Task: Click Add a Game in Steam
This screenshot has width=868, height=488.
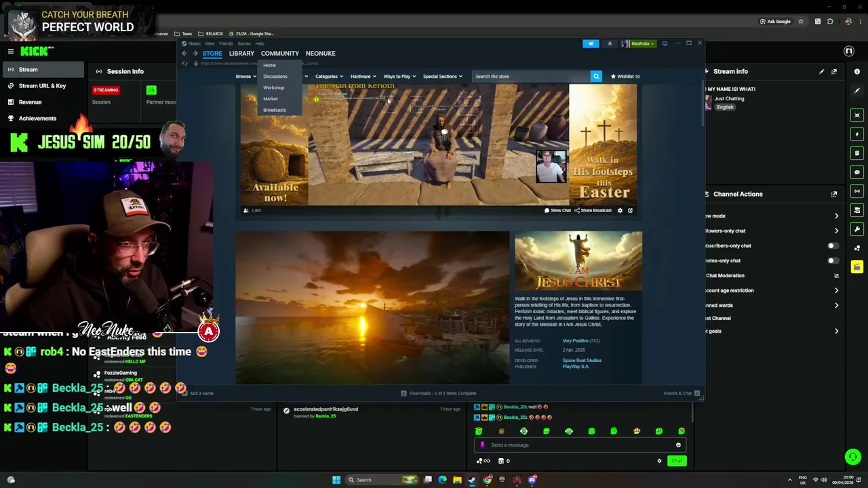Action: pyautogui.click(x=197, y=393)
